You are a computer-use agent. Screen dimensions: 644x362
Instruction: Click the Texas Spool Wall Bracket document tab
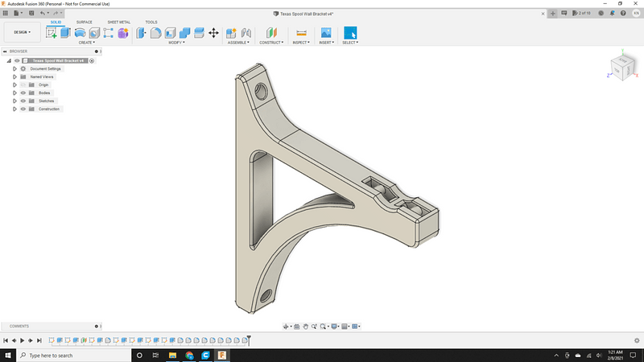303,14
